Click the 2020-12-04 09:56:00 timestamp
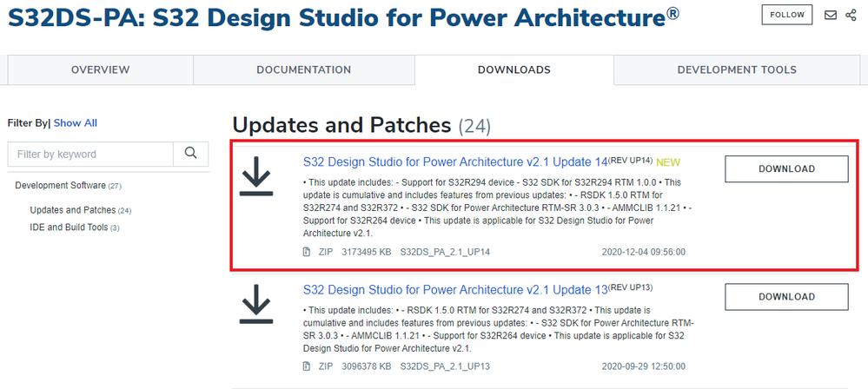The width and height of the screenshot is (868, 389). click(644, 252)
